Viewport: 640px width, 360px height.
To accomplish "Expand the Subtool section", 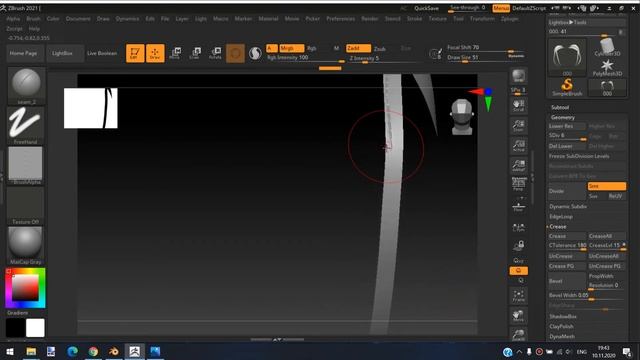I will click(x=560, y=107).
